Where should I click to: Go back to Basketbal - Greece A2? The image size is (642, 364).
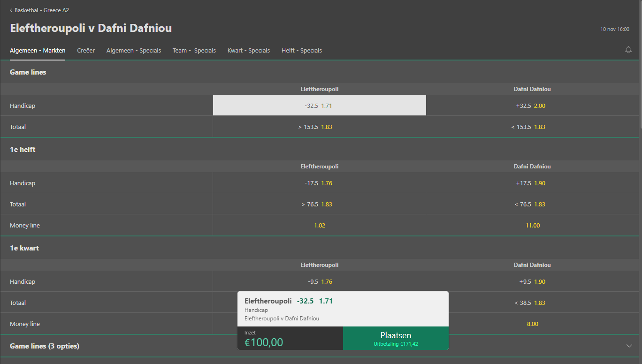tap(39, 10)
